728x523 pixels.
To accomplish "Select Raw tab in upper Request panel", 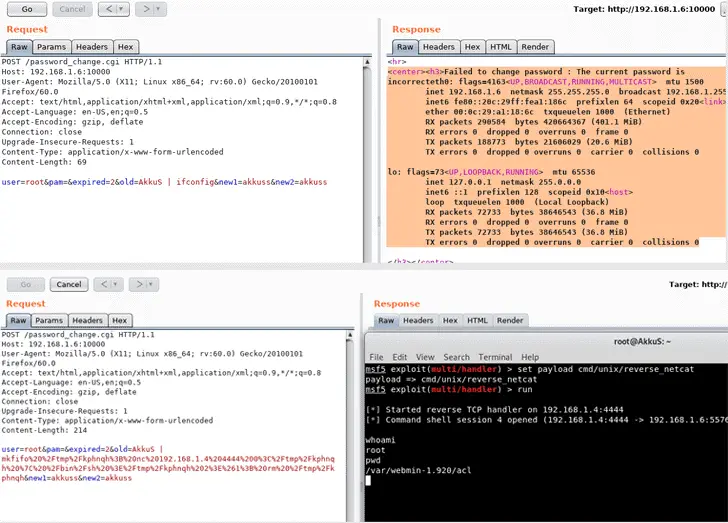I will point(19,47).
